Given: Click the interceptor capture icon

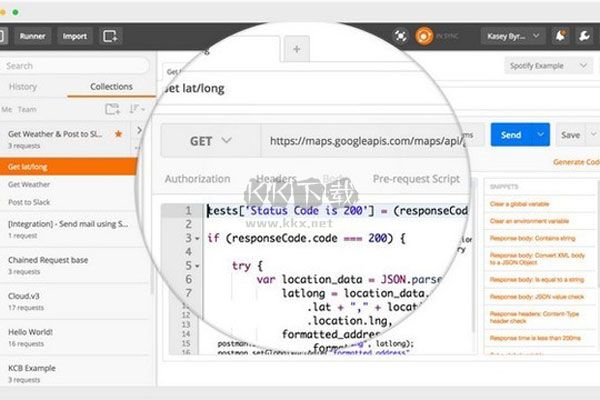Looking at the screenshot, I should point(400,36).
